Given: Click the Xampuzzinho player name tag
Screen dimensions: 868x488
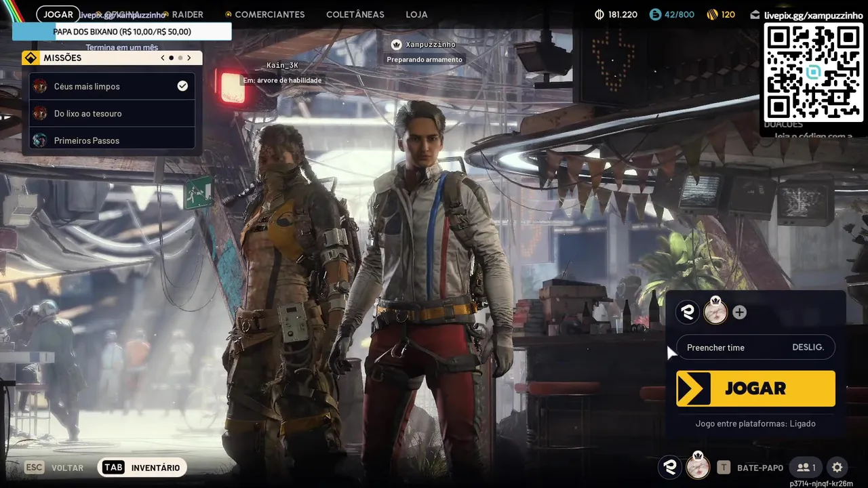Looking at the screenshot, I should (x=431, y=45).
